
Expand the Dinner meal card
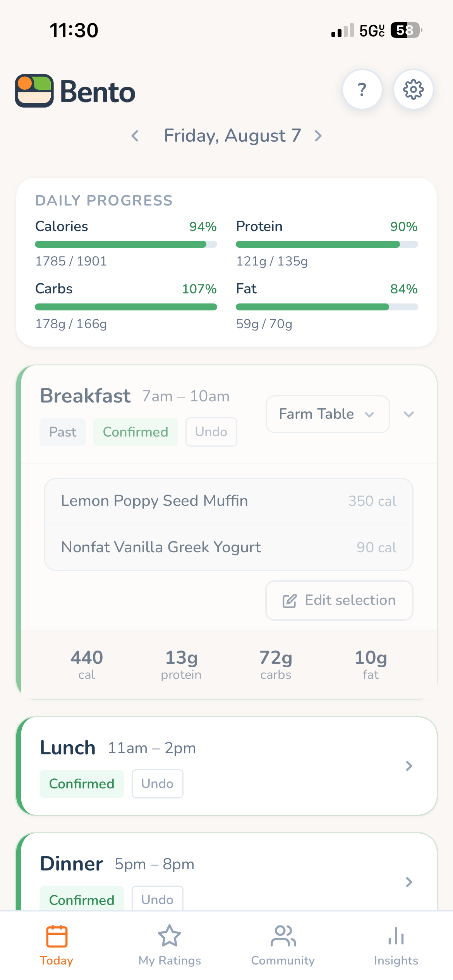[409, 882]
